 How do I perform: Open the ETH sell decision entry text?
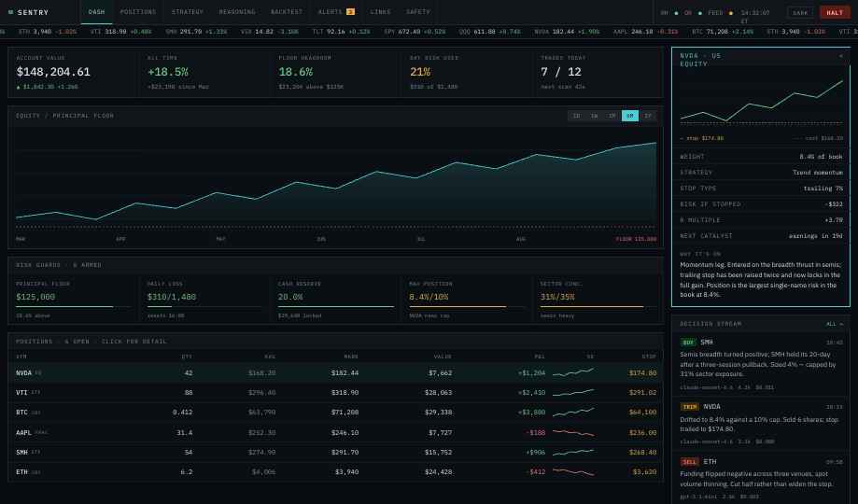pyautogui.click(x=756, y=479)
